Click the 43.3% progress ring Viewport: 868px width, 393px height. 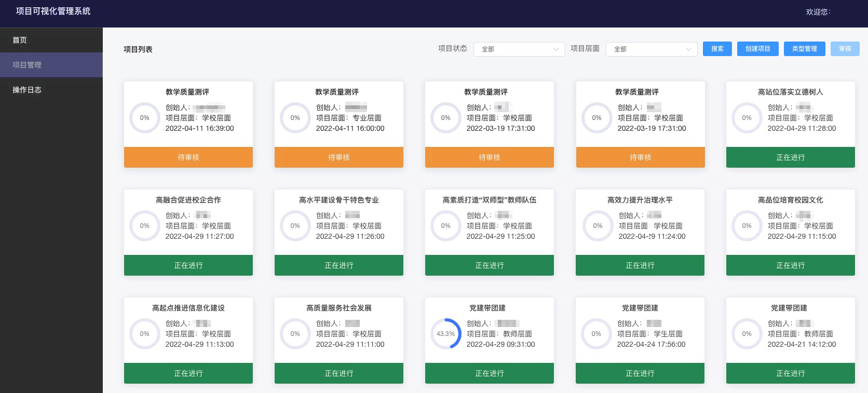coord(445,334)
